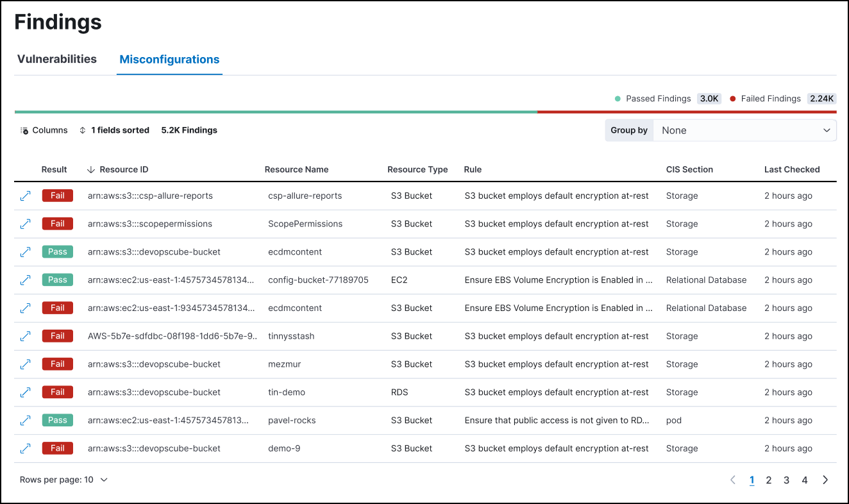Image resolution: width=849 pixels, height=504 pixels.
Task: Jump to page 4 of results
Action: click(x=804, y=480)
